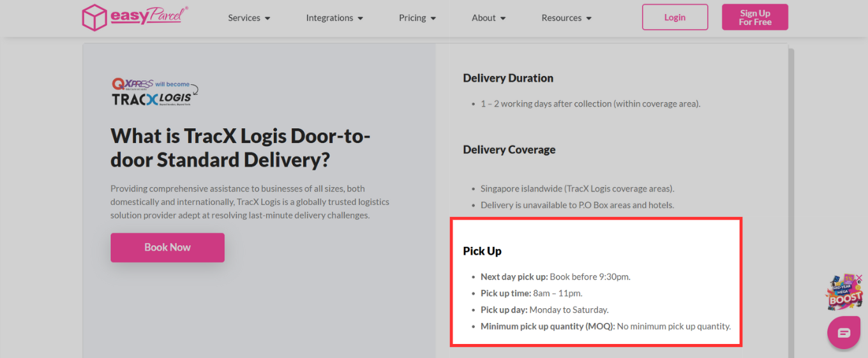Click the QXpress TracX Logis logo
The height and width of the screenshot is (358, 868).
point(155,92)
